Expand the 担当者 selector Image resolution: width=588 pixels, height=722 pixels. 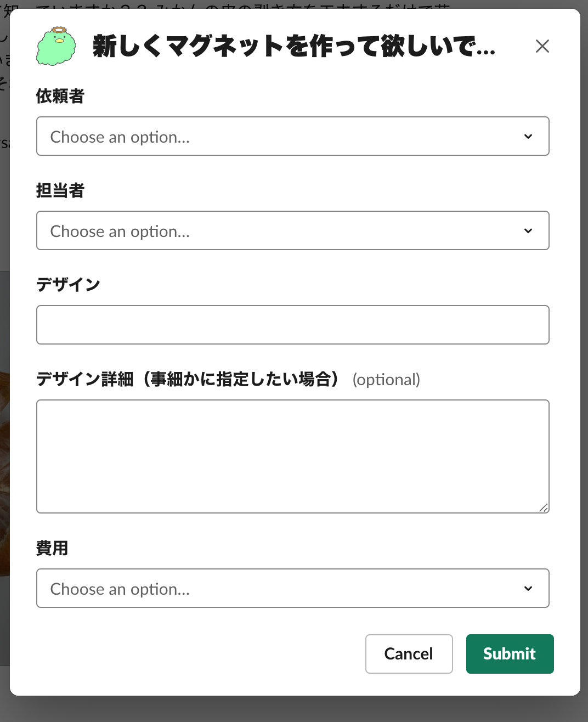tap(292, 230)
